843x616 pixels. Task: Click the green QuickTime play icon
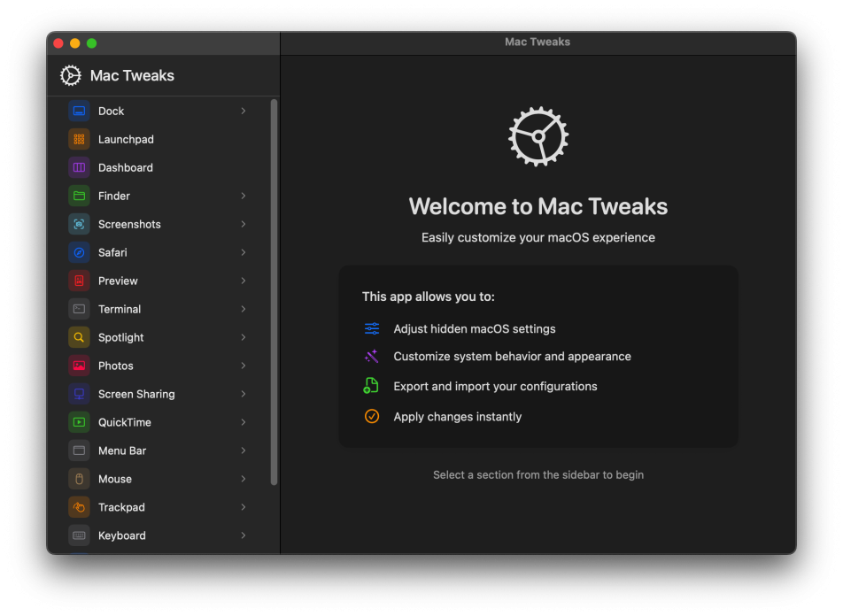(79, 422)
